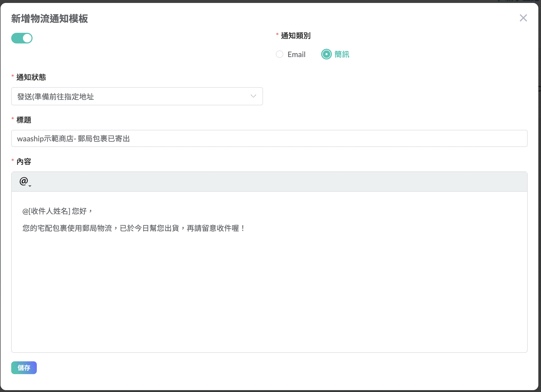Click the Email option label text
This screenshot has width=541, height=392.
[296, 55]
